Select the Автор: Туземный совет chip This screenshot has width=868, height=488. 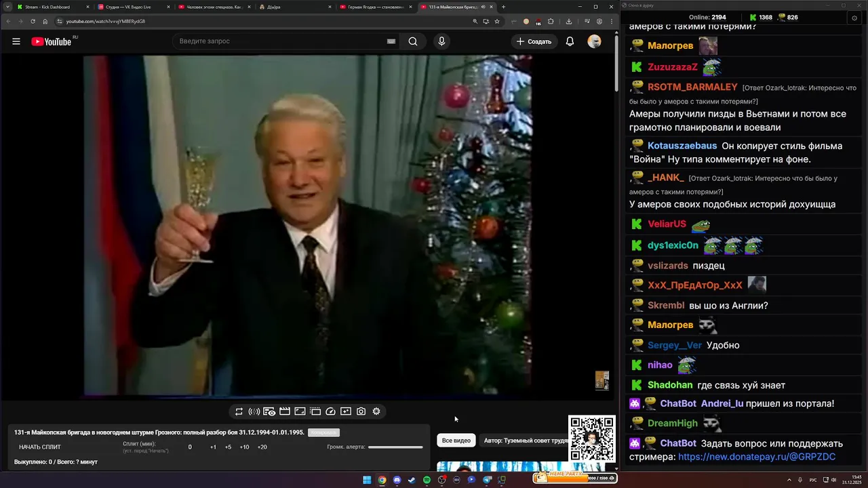[x=525, y=441]
